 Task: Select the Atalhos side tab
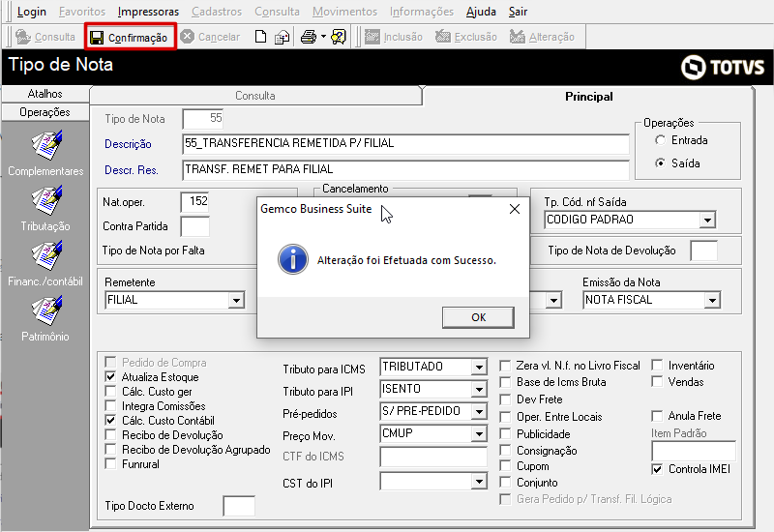[45, 93]
